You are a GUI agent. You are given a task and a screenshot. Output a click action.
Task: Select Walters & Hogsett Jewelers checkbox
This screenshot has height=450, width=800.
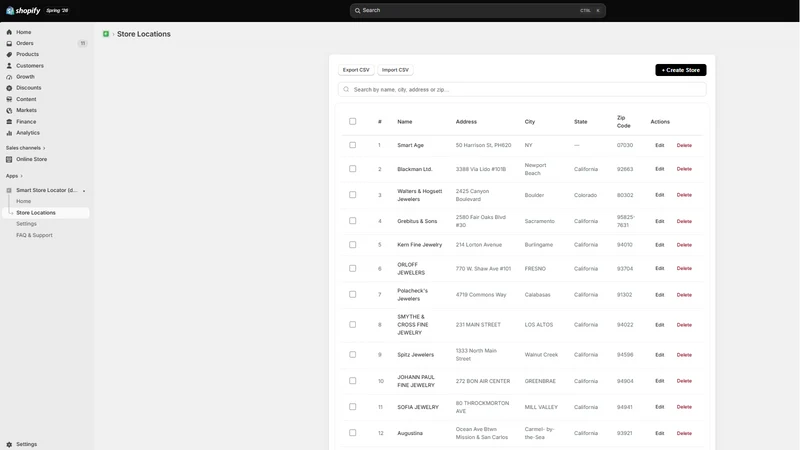(x=353, y=194)
